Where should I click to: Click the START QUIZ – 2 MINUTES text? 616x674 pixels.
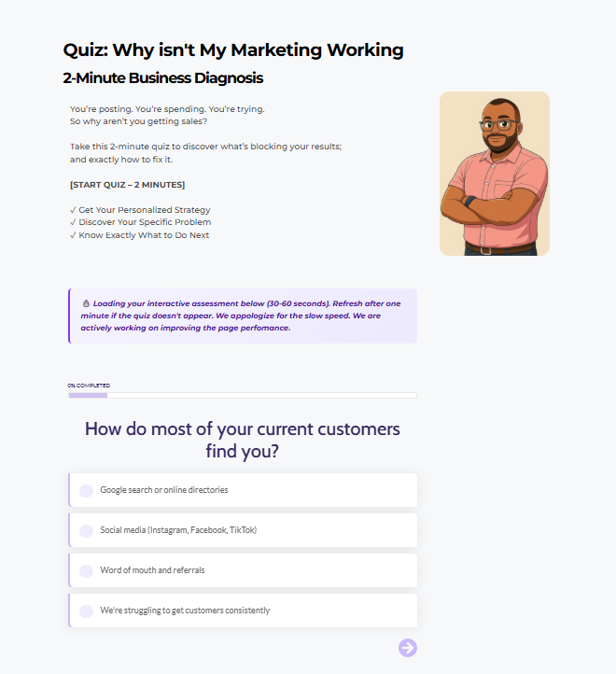click(127, 185)
